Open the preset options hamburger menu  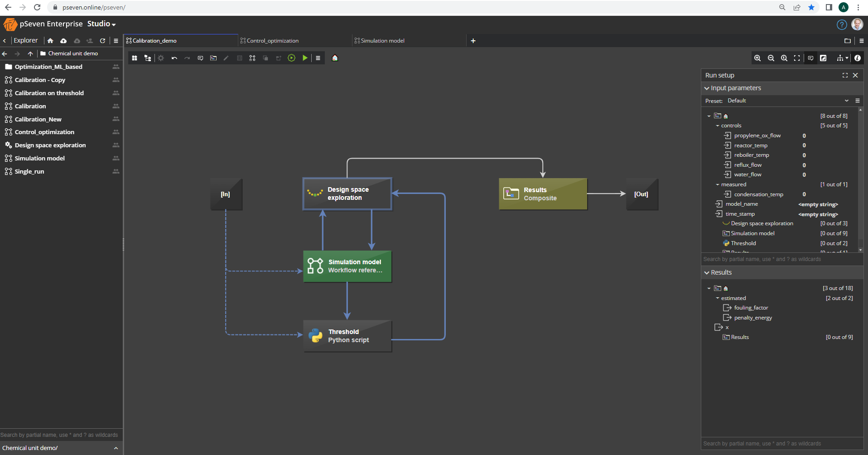[x=858, y=101]
